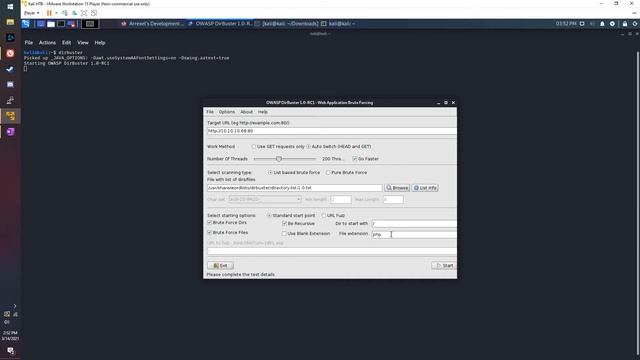The height and width of the screenshot is (360, 640).
Task: Open terminal Help menu
Action: pos(100,42)
